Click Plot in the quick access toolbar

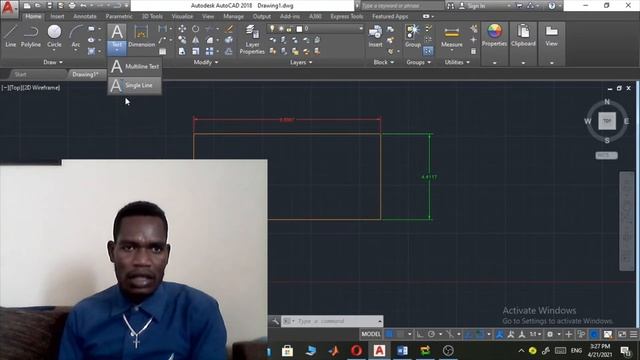pos(72,6)
